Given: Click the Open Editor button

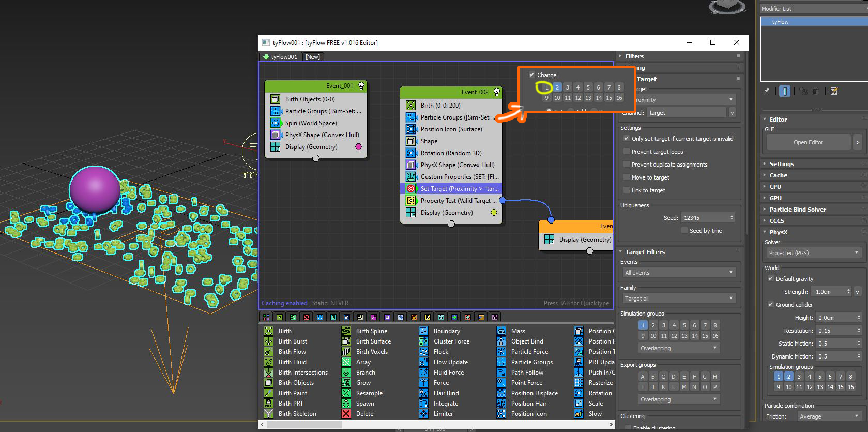Looking at the screenshot, I should click(808, 142).
